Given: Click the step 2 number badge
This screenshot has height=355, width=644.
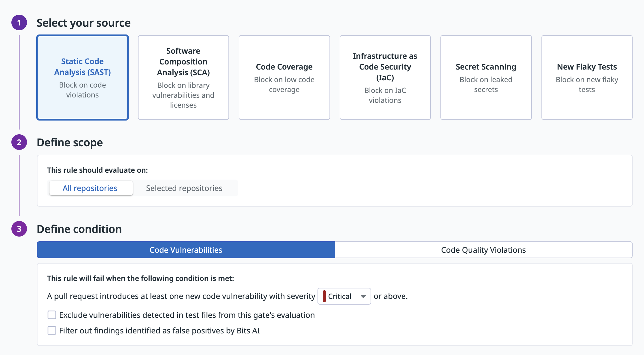Looking at the screenshot, I should click(x=19, y=142).
